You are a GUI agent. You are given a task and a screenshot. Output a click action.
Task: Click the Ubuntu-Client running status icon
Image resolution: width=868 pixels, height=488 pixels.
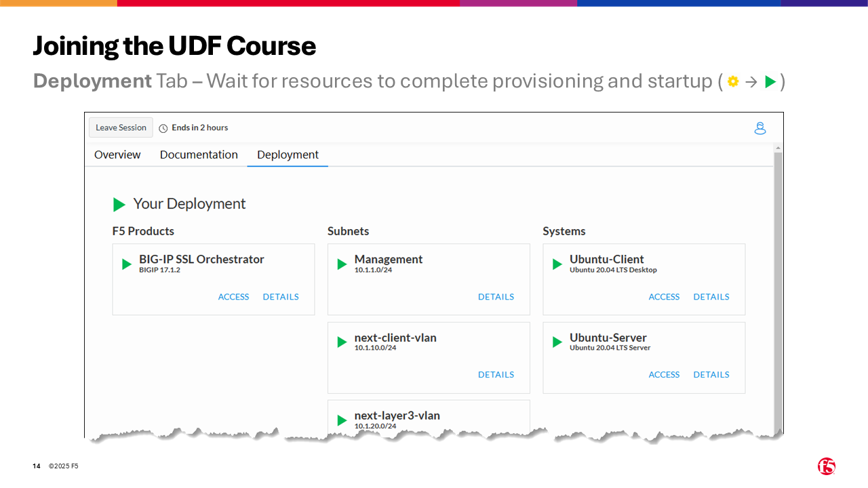557,264
